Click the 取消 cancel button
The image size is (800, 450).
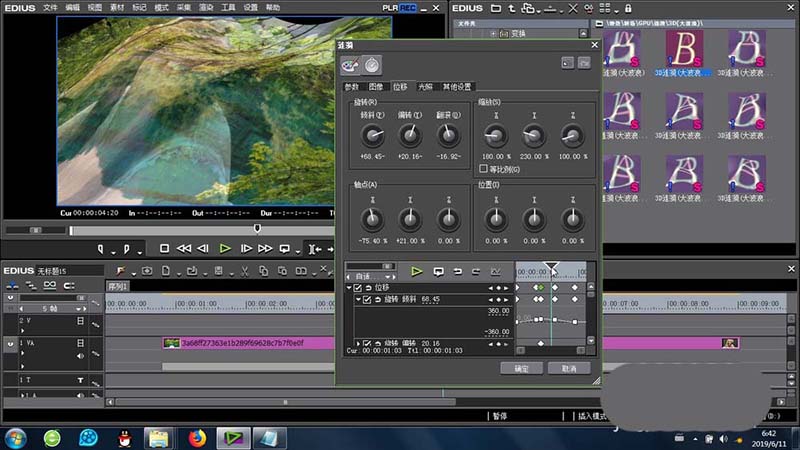[x=568, y=368]
